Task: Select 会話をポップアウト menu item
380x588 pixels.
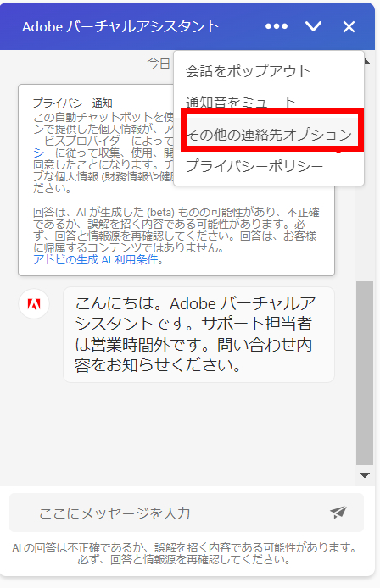Action: click(x=248, y=71)
